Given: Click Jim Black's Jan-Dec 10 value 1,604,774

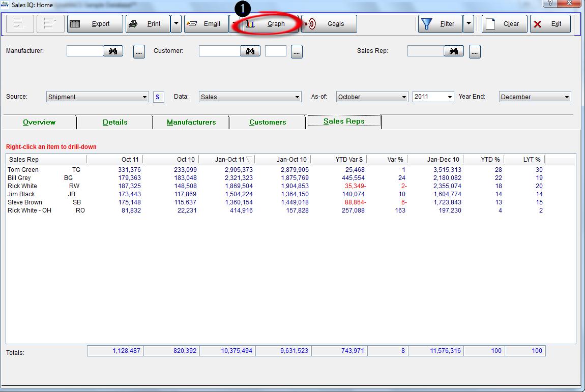Looking at the screenshot, I should coord(447,194).
